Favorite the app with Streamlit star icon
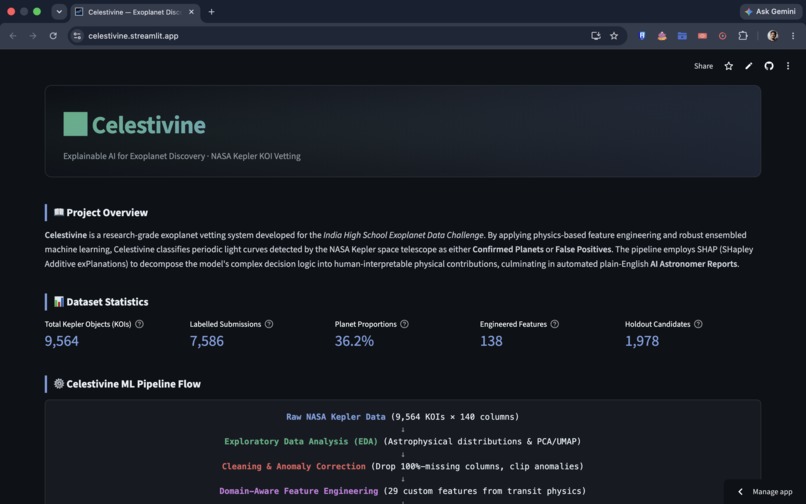 coord(728,66)
